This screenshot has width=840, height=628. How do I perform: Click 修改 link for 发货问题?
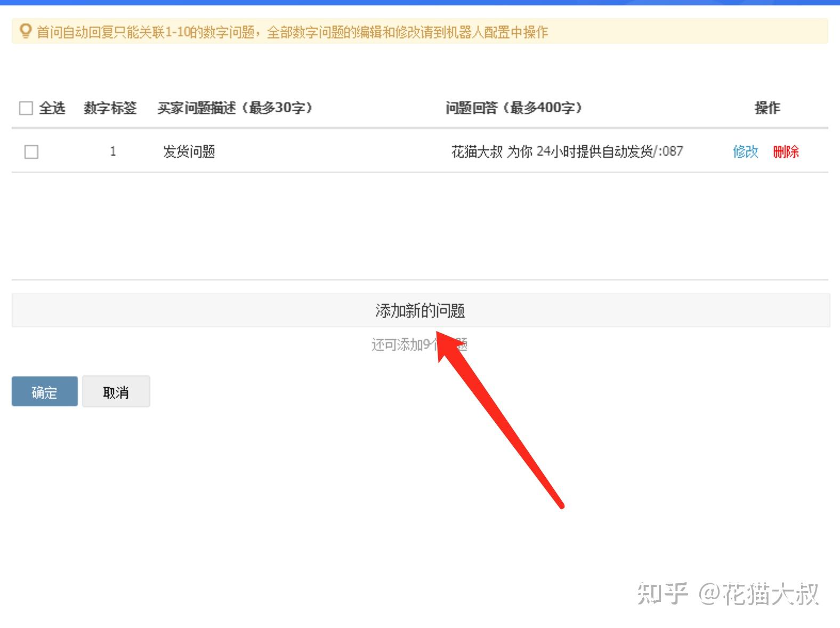(x=746, y=152)
